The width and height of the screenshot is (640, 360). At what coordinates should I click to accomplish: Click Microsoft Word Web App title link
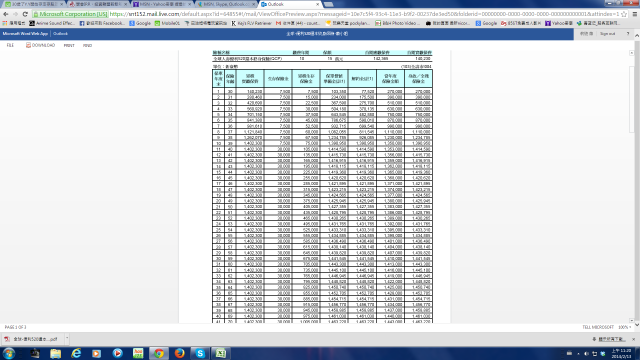coord(25,33)
